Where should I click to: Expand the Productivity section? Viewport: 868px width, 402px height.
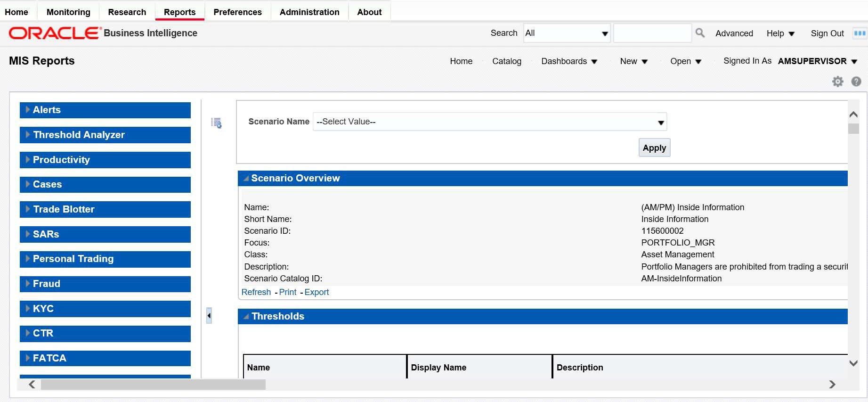[x=105, y=160]
